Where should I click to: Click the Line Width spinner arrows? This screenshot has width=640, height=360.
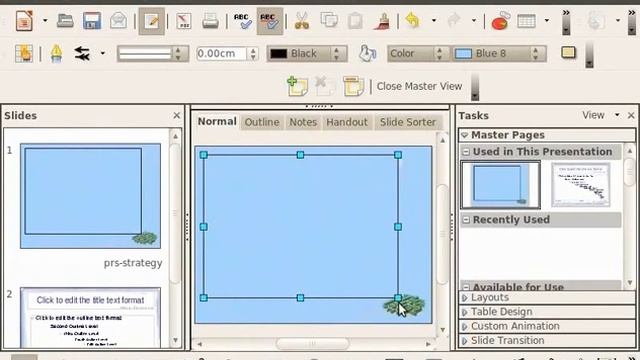pos(253,53)
